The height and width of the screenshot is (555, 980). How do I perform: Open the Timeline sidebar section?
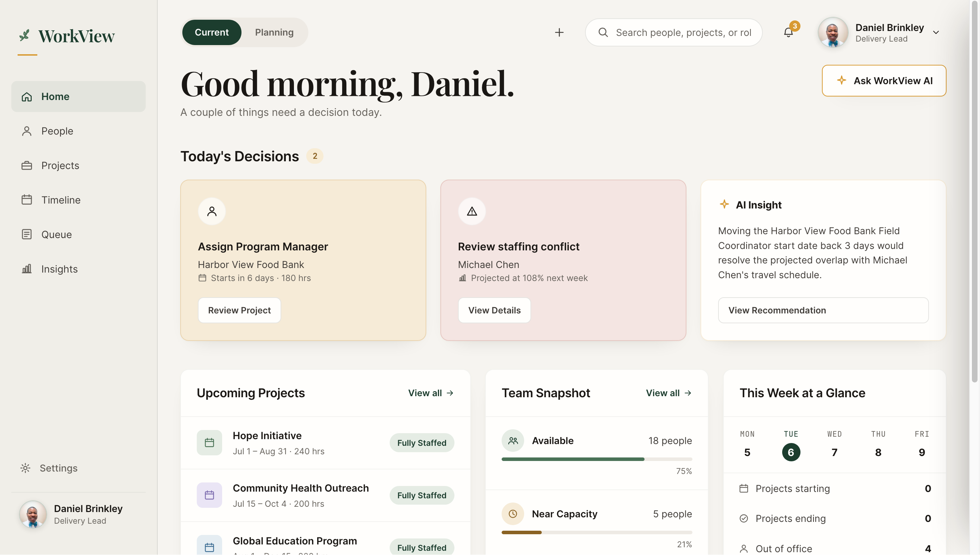coord(78,200)
